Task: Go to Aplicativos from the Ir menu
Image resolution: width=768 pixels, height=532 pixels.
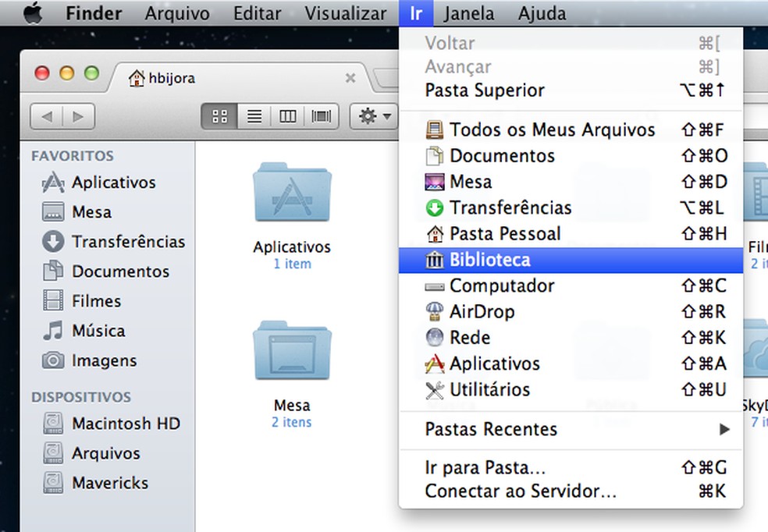Action: coord(571,364)
